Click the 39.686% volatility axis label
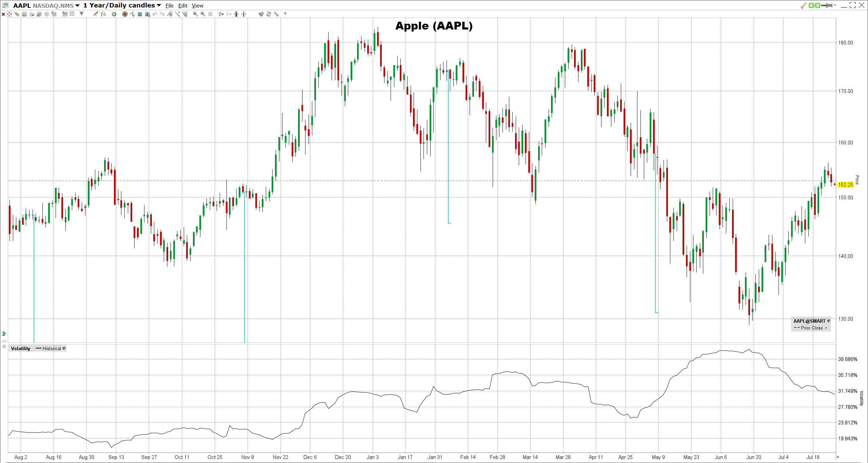The image size is (868, 463). coord(848,359)
